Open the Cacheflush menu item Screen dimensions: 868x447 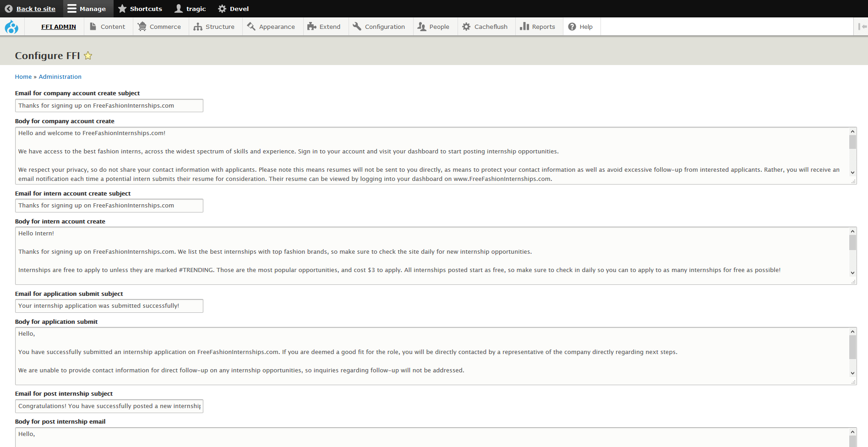pyautogui.click(x=491, y=27)
